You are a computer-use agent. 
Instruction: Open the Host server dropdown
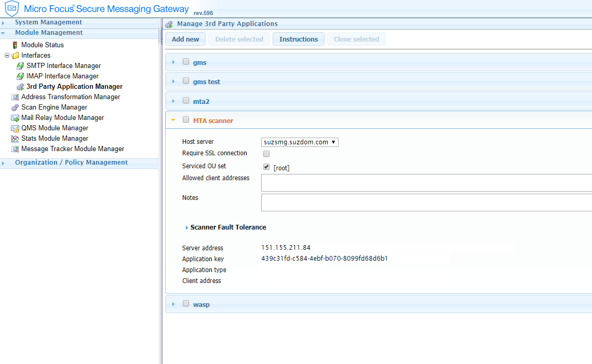click(300, 142)
